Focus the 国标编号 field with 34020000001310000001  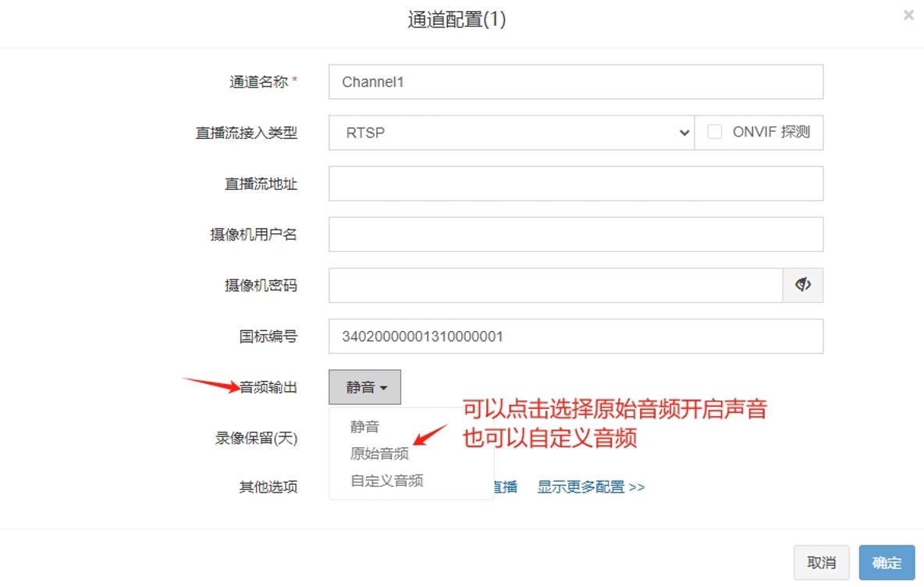point(576,336)
